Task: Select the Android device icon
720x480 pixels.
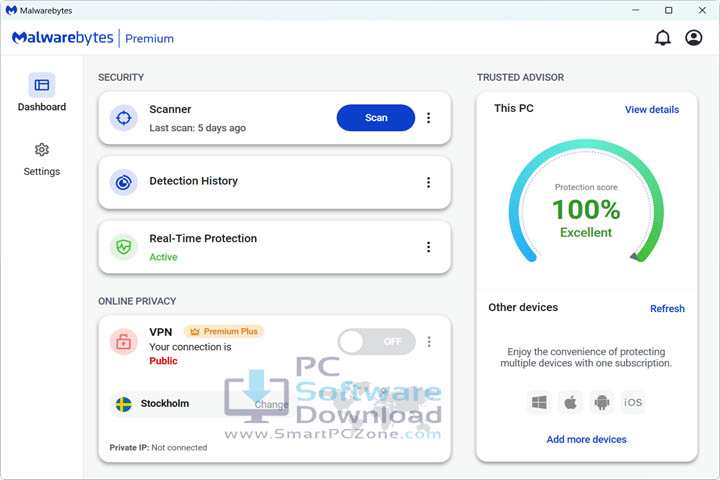Action: 602,403
